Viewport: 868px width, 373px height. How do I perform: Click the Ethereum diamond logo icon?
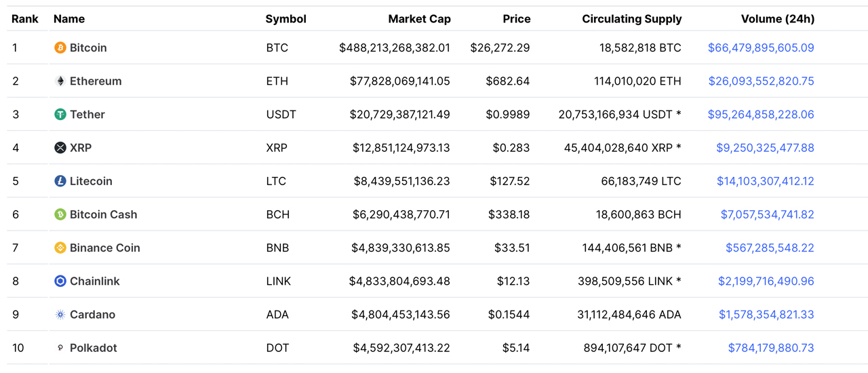click(x=60, y=81)
